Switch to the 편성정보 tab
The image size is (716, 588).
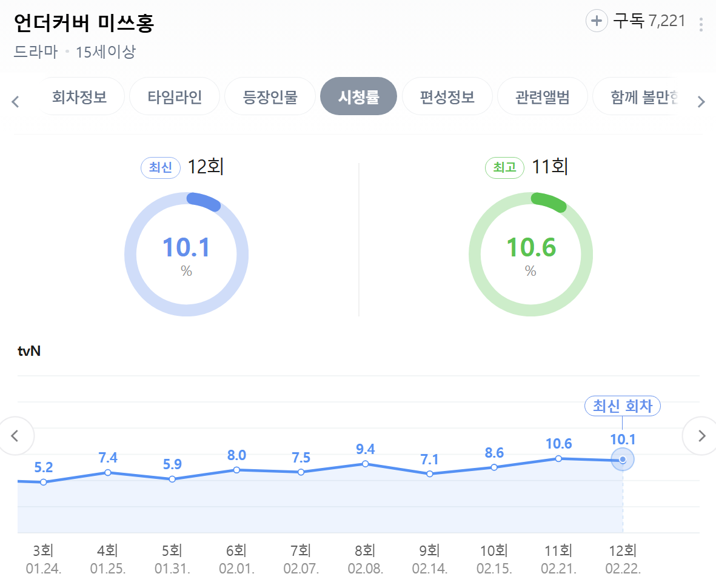(447, 96)
